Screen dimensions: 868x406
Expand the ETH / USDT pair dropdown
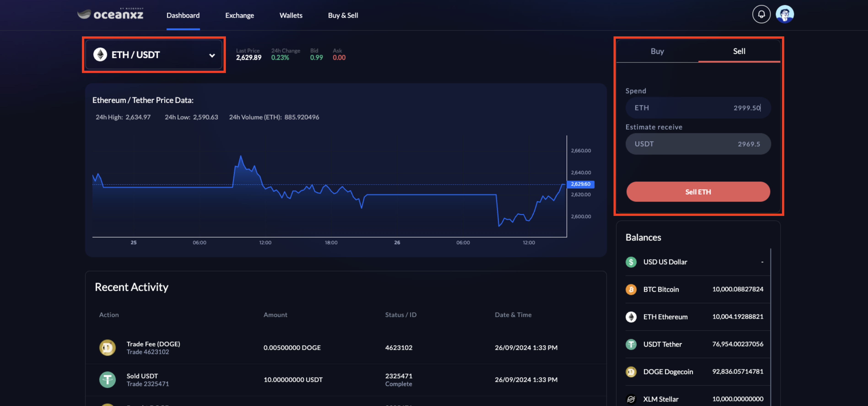pyautogui.click(x=153, y=55)
